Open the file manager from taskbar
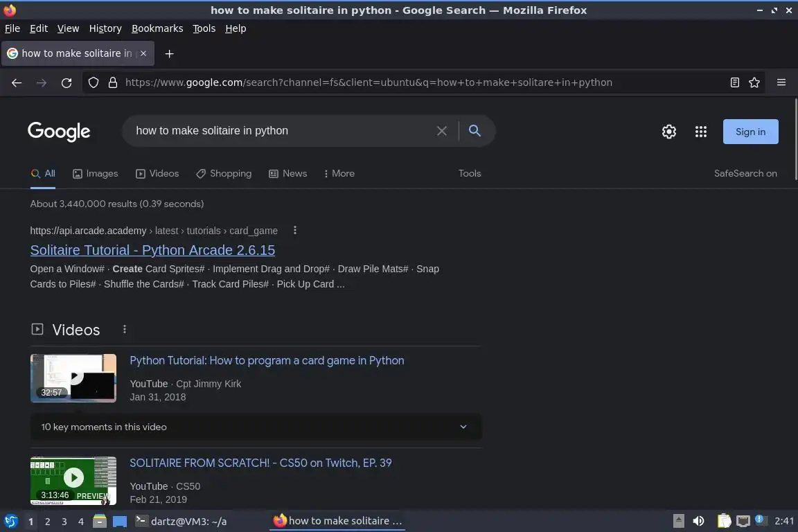This screenshot has width=798, height=532. [x=100, y=521]
